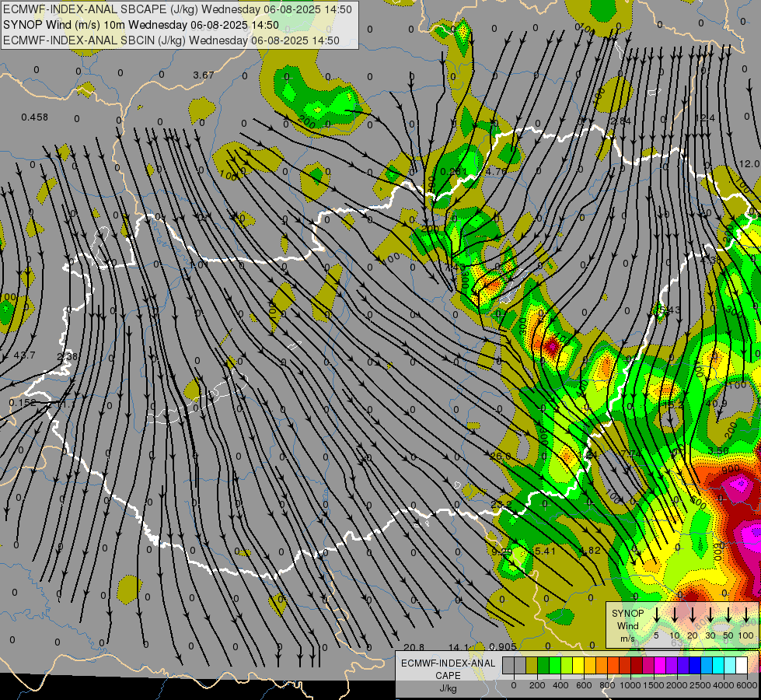
Task: Pick the lime yellow-green CAPE legend swatch
Action: click(x=567, y=665)
